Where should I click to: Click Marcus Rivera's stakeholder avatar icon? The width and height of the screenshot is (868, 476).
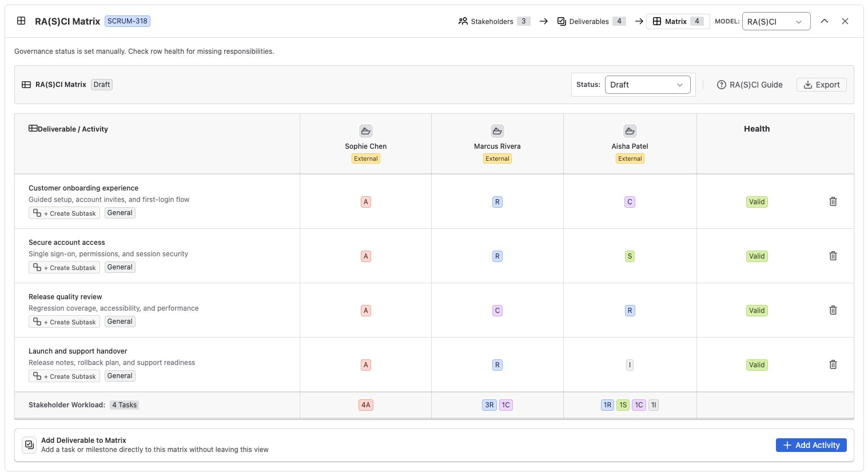click(497, 131)
